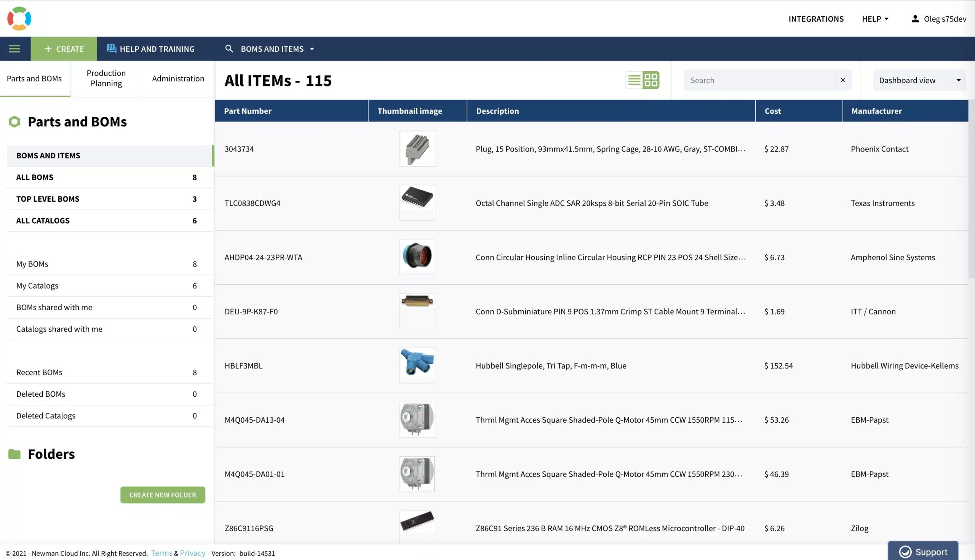Click the OpenBOM circular logo
This screenshot has height=560, width=975.
click(x=19, y=18)
